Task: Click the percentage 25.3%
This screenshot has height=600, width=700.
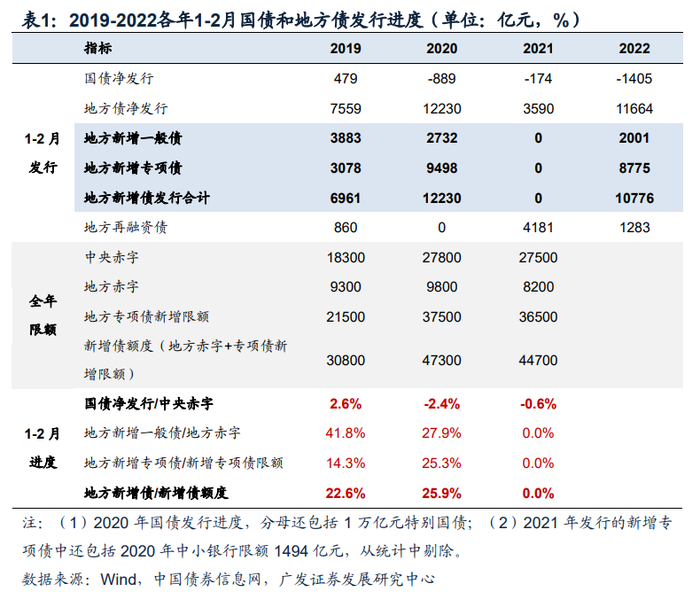Action: coord(442,463)
